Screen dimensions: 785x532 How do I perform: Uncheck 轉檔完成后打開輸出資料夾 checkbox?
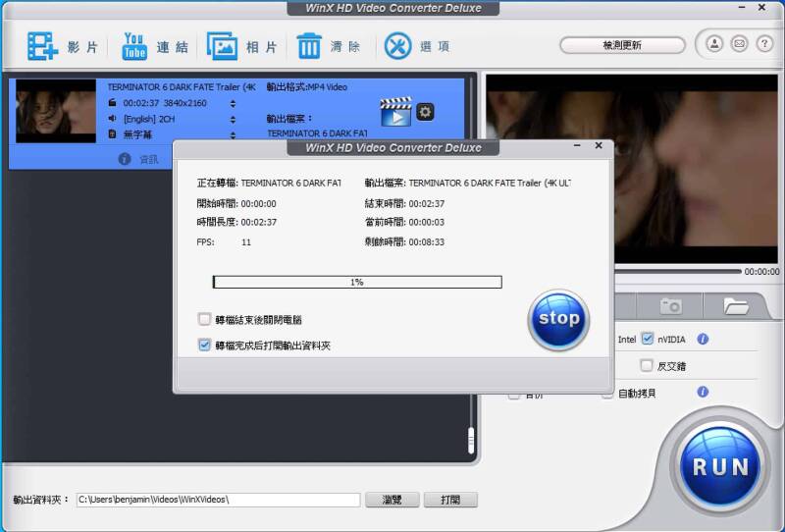[x=204, y=346]
